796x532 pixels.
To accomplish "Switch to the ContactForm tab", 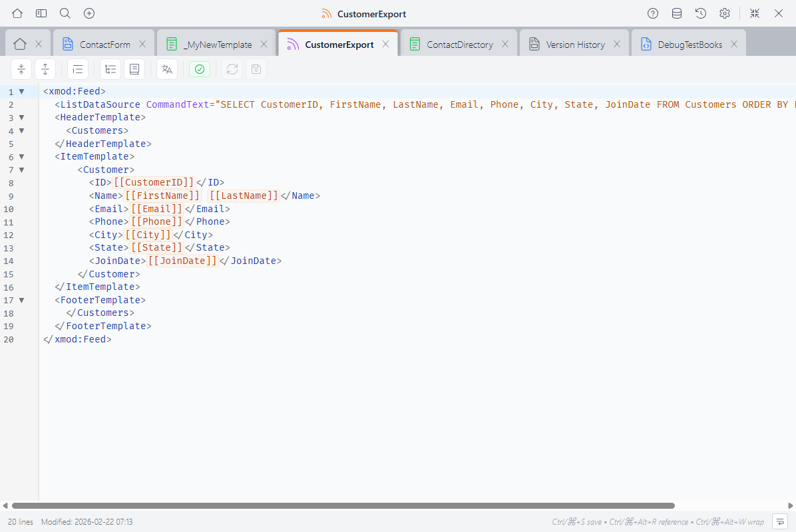I will pos(104,45).
